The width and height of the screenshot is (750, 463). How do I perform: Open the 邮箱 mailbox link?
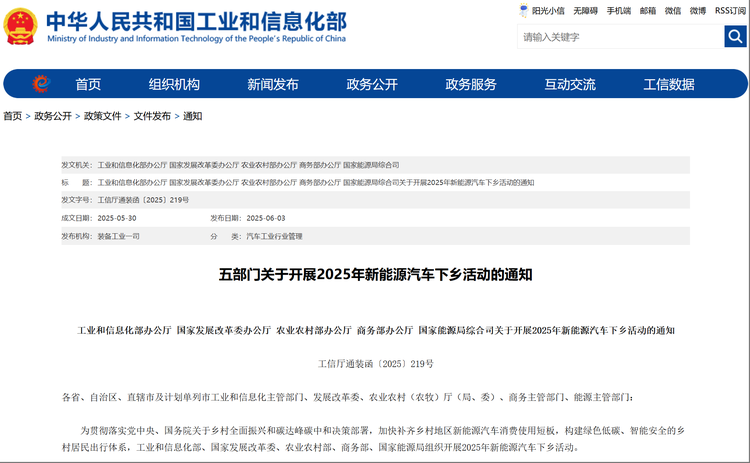tap(648, 11)
